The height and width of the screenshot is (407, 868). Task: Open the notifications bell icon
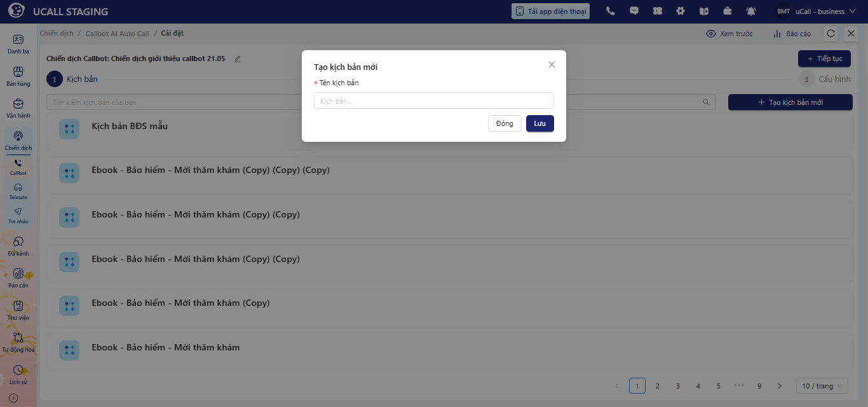pyautogui.click(x=751, y=11)
